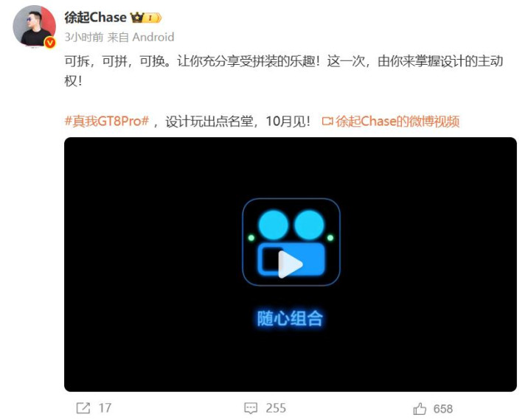The image size is (531, 420).
Task: Click the like count 658
Action: (x=443, y=408)
